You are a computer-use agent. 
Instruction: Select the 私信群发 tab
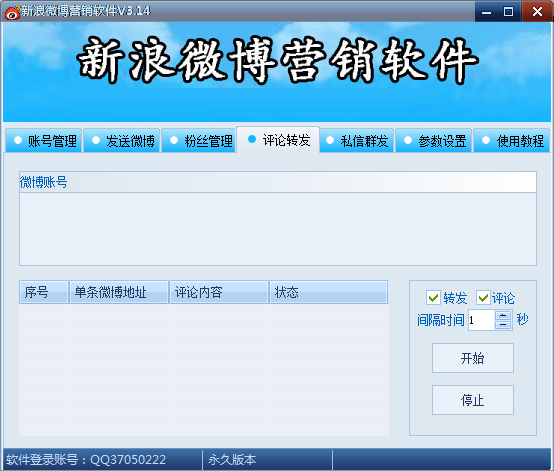click(356, 141)
